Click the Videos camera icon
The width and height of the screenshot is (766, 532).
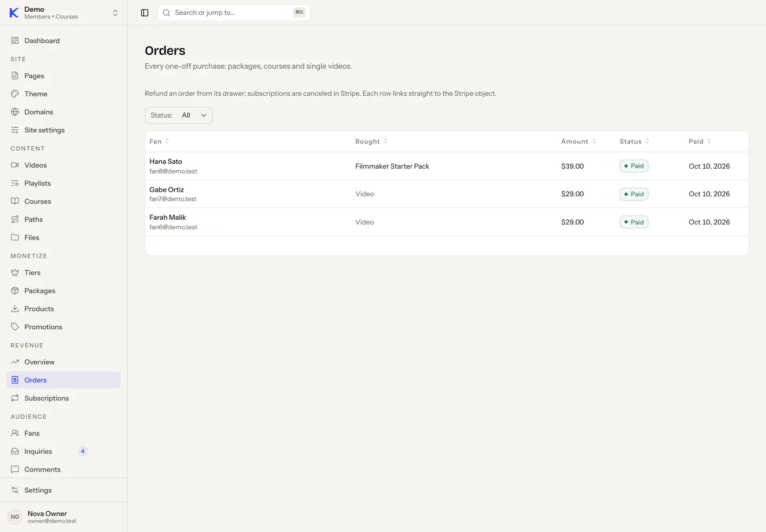pyautogui.click(x=15, y=165)
